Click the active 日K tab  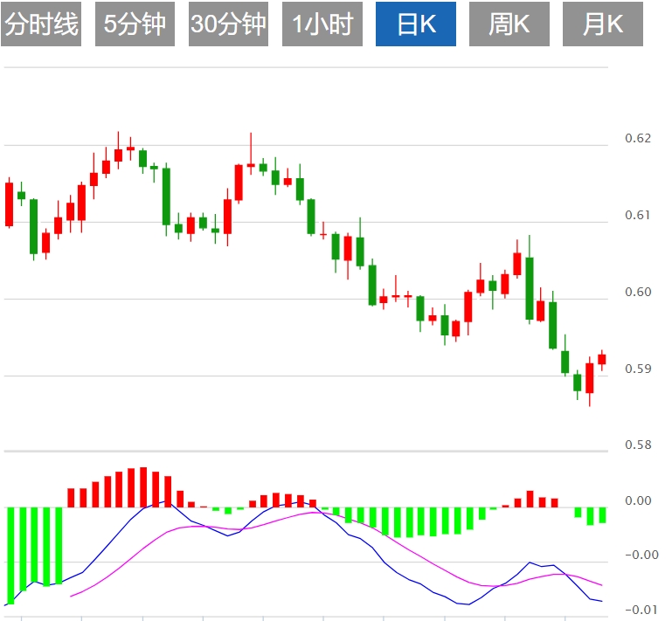point(416,24)
